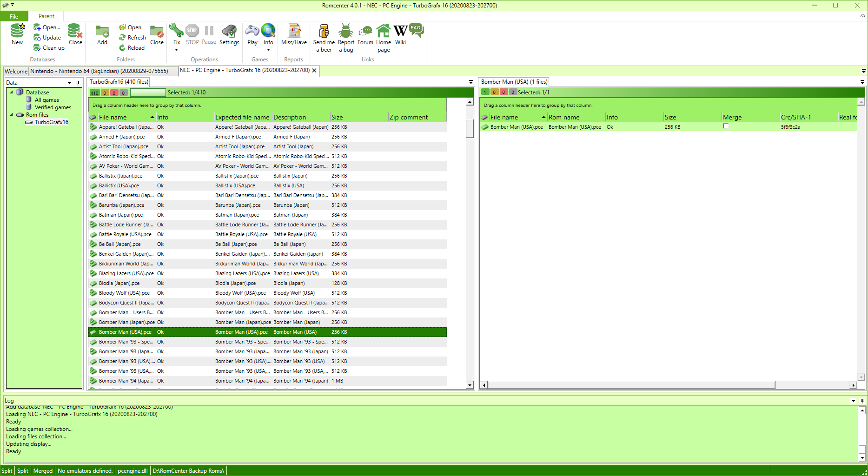This screenshot has height=476, width=868.
Task: Sort by Rom name column
Action: coord(576,117)
